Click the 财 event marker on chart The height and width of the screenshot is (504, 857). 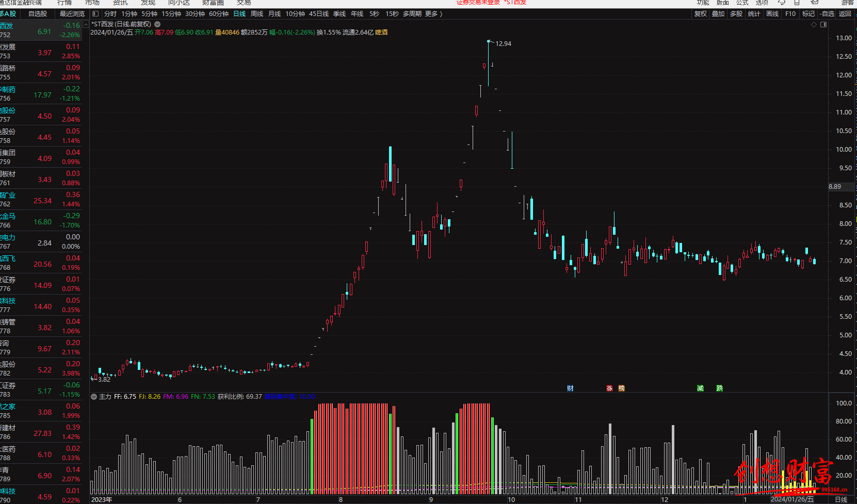[x=570, y=388]
